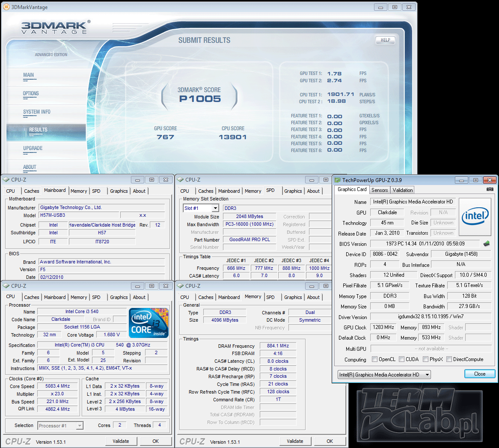
Task: Click the Close button in GPU-Z
Action: coord(480,374)
